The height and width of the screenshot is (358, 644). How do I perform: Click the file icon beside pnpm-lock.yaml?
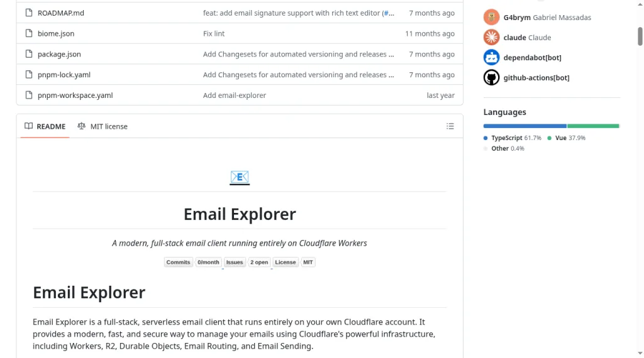29,74
